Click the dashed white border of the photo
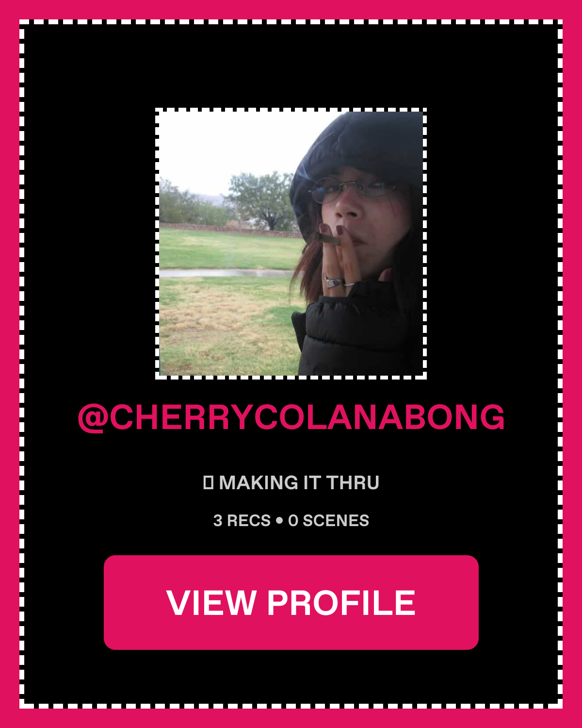 (291, 110)
